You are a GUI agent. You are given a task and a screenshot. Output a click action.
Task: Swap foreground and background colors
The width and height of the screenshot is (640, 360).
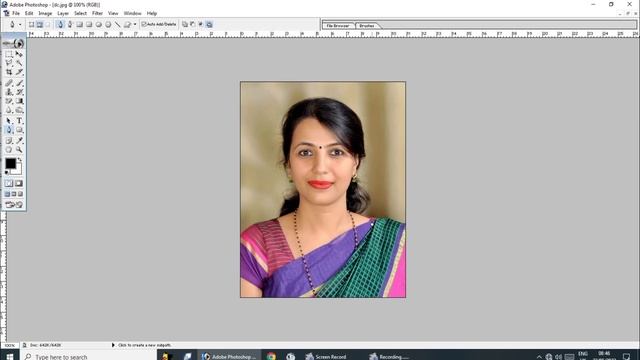[x=19, y=160]
